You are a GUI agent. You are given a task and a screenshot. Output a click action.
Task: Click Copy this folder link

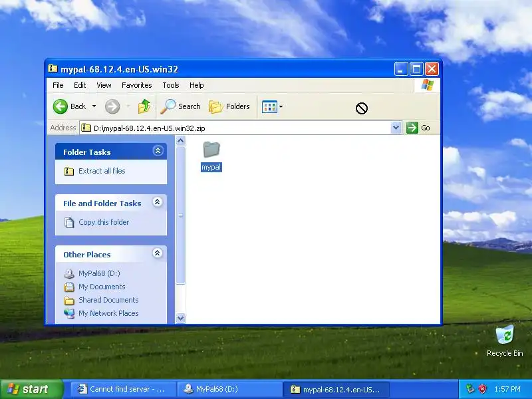point(104,222)
